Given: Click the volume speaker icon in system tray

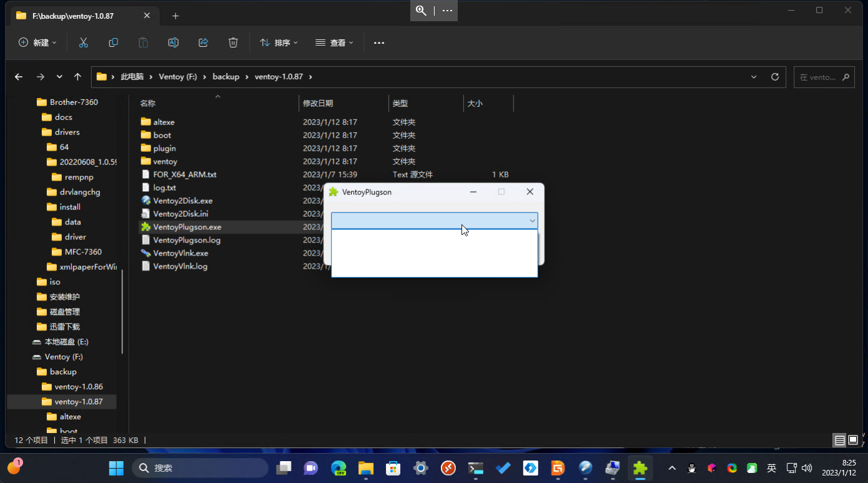Looking at the screenshot, I should (807, 468).
